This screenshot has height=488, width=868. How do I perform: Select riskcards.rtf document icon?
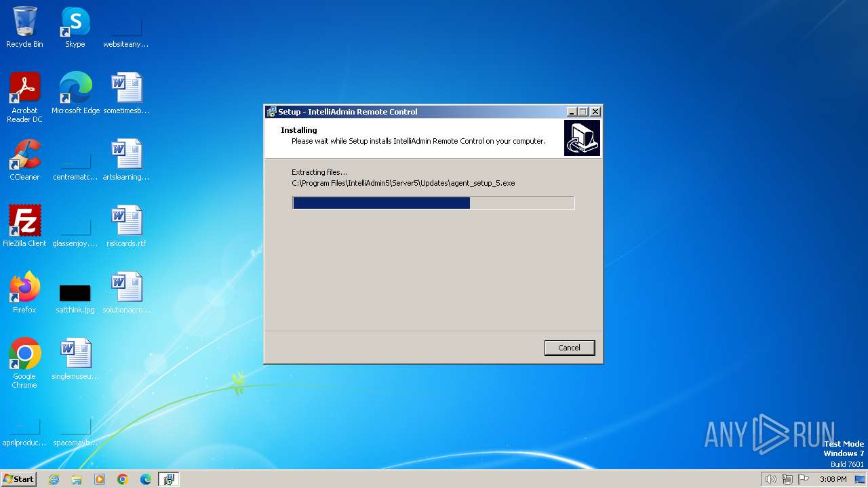coord(126,226)
